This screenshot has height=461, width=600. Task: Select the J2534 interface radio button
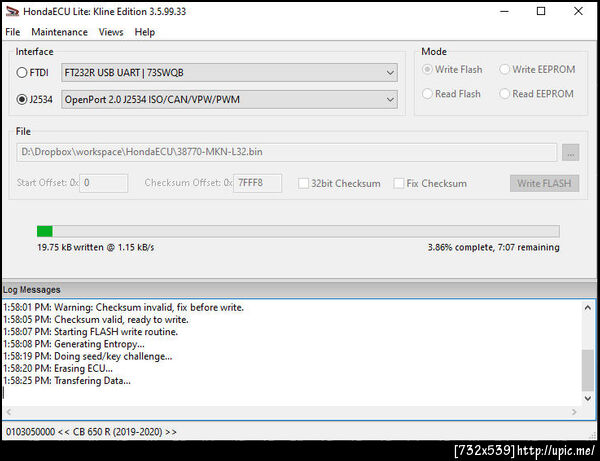click(x=22, y=99)
